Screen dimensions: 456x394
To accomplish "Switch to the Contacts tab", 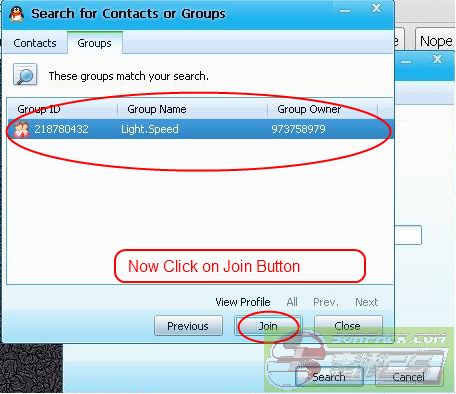I will tap(35, 43).
